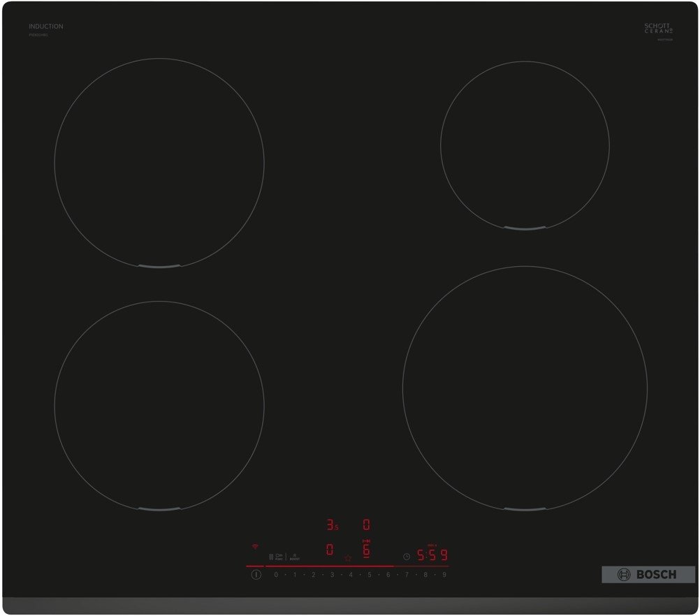Set power level to 9 on slider
The image size is (700, 616).
pos(444,575)
